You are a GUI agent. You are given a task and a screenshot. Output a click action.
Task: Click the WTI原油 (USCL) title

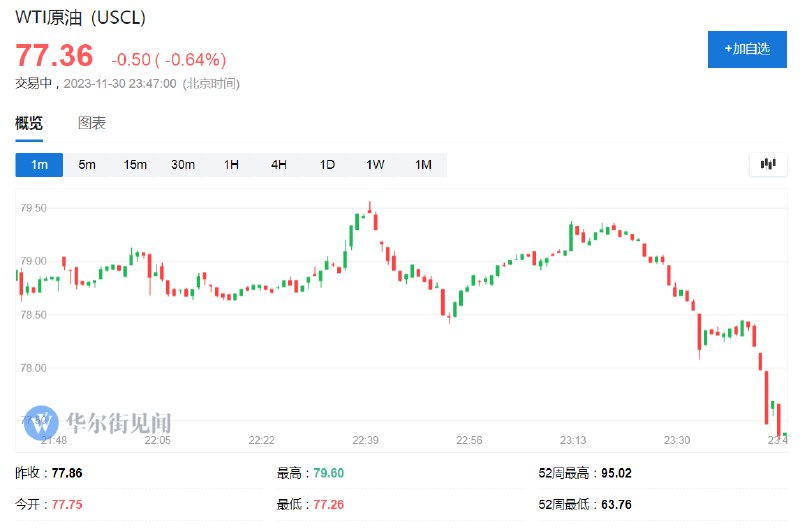[x=81, y=17]
